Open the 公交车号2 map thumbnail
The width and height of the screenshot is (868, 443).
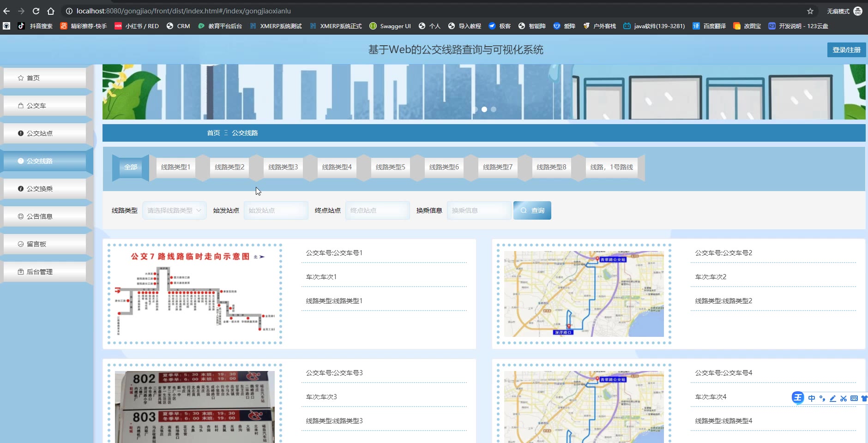click(584, 294)
